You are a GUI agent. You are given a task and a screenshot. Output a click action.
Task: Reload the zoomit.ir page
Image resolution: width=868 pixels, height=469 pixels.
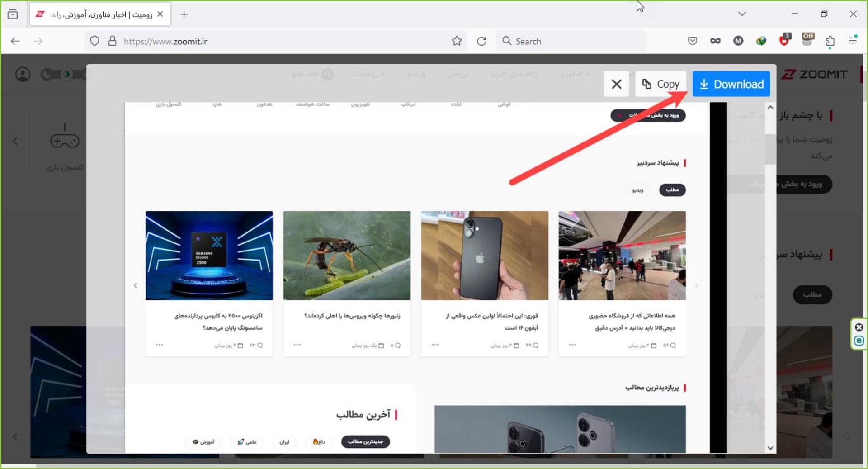point(482,41)
